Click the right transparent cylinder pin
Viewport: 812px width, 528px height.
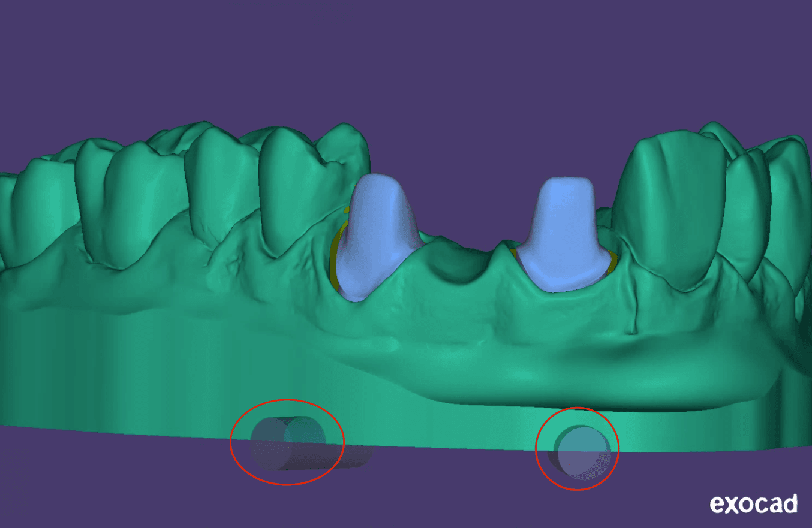tap(579, 452)
